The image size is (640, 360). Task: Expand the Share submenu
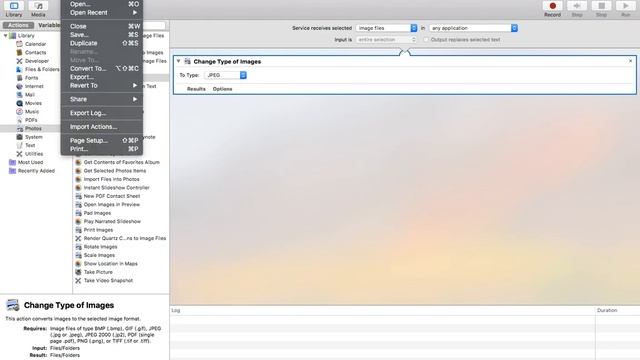click(x=102, y=99)
